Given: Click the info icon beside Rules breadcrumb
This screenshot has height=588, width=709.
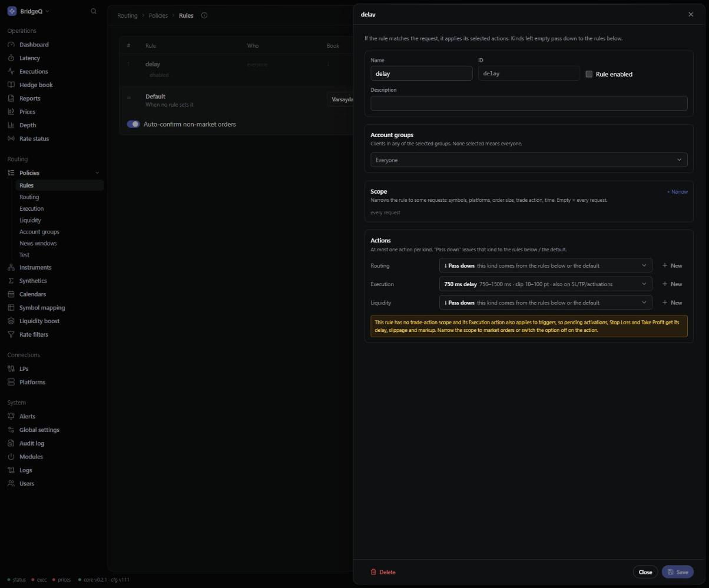Looking at the screenshot, I should tap(204, 15).
